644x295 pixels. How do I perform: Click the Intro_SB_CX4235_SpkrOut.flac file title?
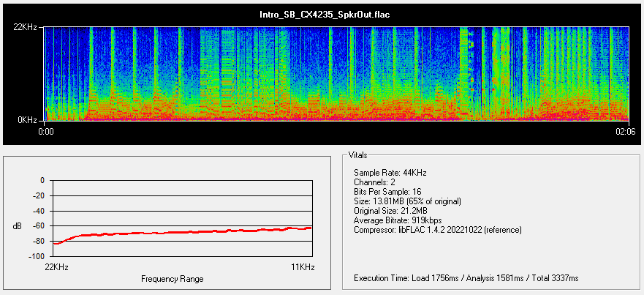pos(322,15)
